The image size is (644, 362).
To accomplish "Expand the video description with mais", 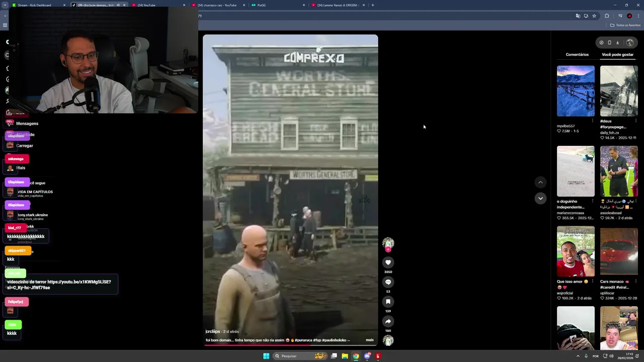I will (370, 340).
